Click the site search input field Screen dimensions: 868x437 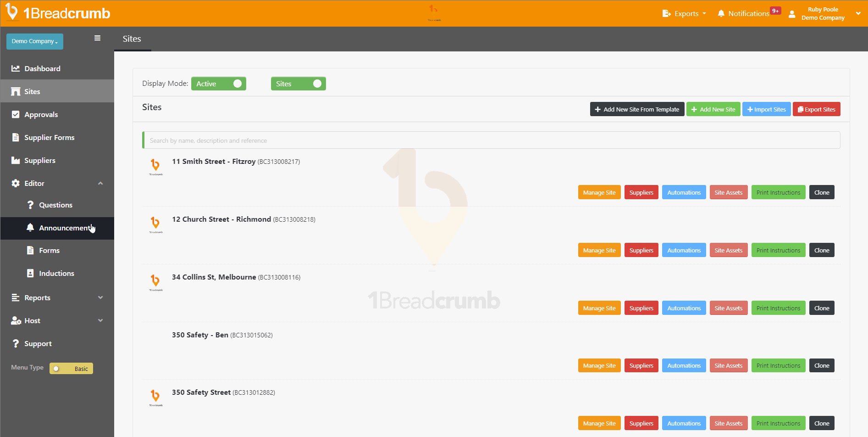pyautogui.click(x=491, y=140)
